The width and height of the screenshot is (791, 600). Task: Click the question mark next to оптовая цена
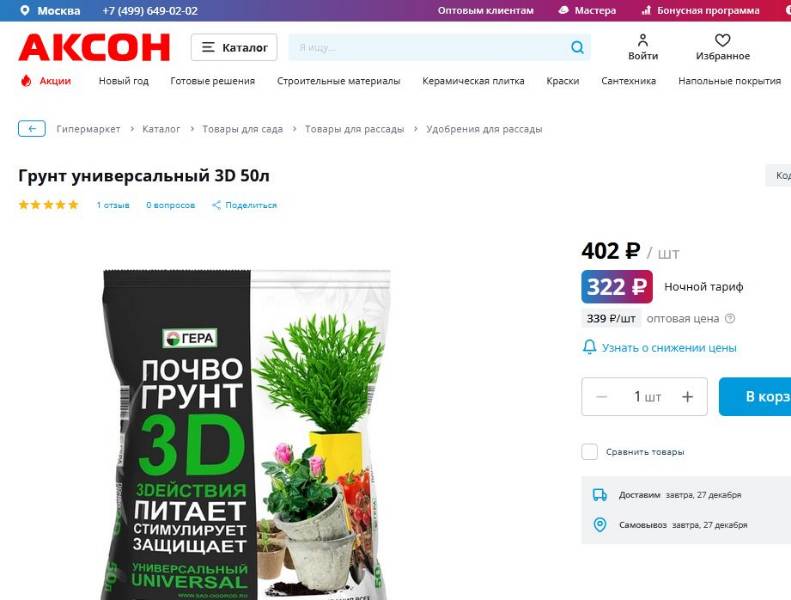pos(729,318)
